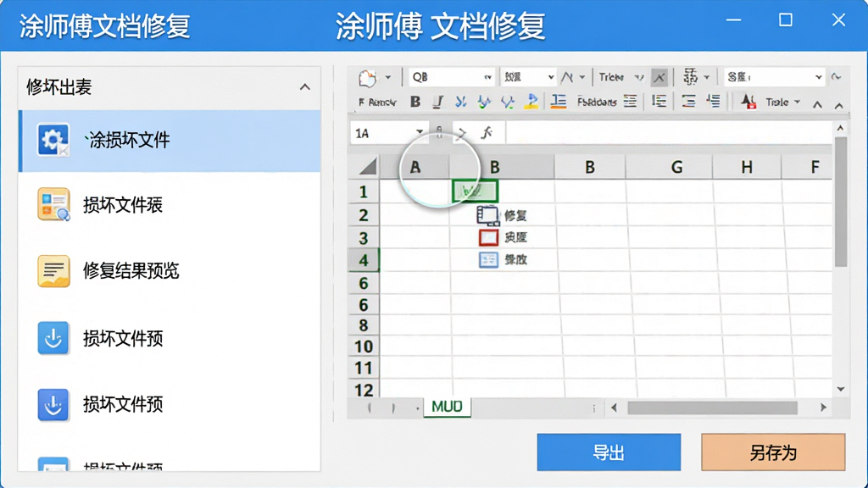Screen dimensions: 868x488
Task: Click the horizontal scrollbar left arrow
Action: click(614, 408)
